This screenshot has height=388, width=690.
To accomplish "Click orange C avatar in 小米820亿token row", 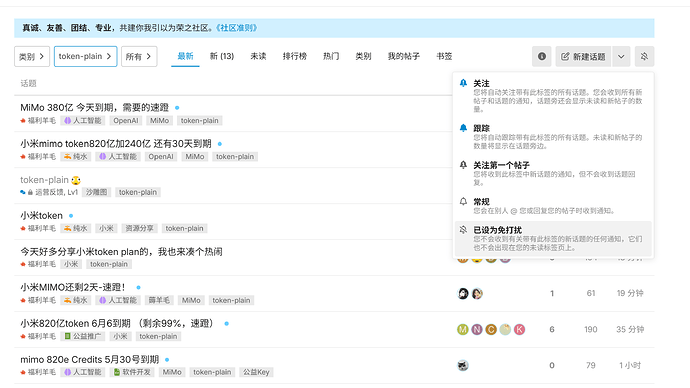I will [x=491, y=329].
